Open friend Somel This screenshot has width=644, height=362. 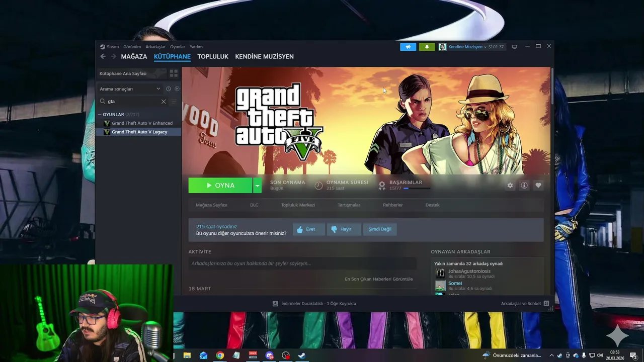click(455, 283)
